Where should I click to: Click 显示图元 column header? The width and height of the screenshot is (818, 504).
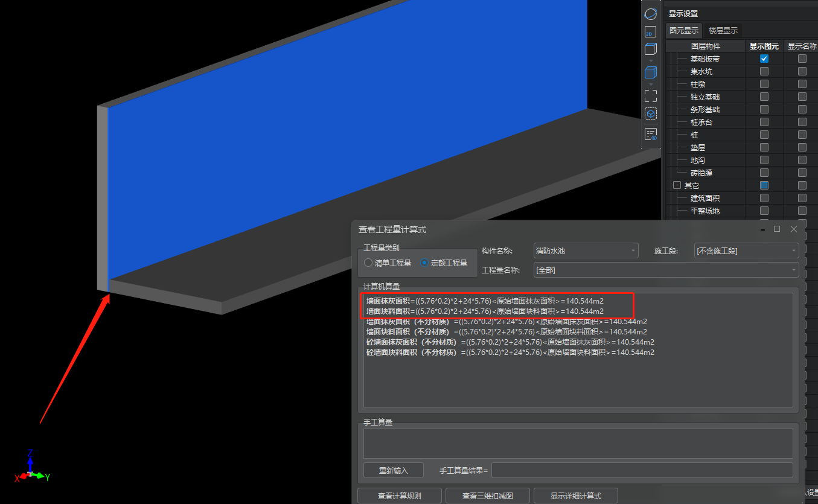764,46
